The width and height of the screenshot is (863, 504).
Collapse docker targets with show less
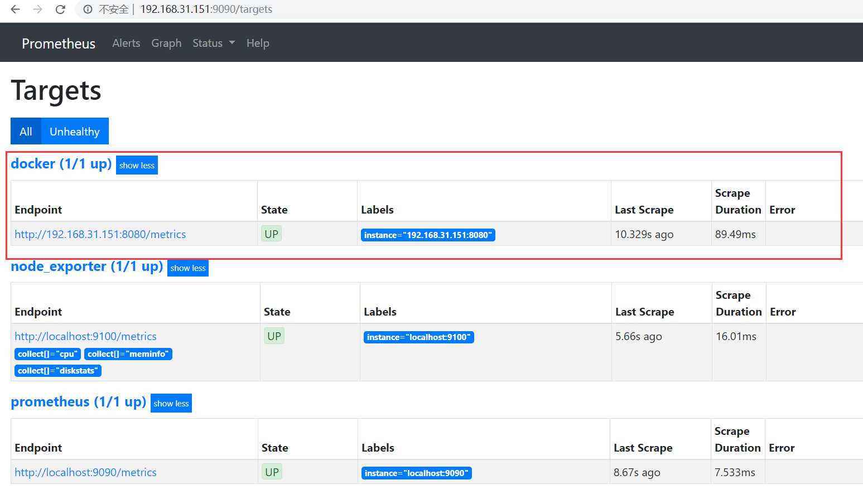[137, 165]
